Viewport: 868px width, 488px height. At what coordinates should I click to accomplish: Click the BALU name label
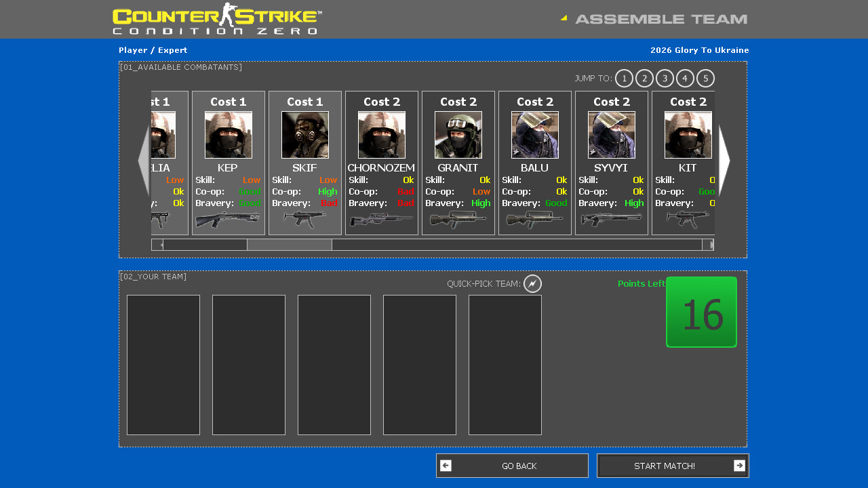(534, 168)
